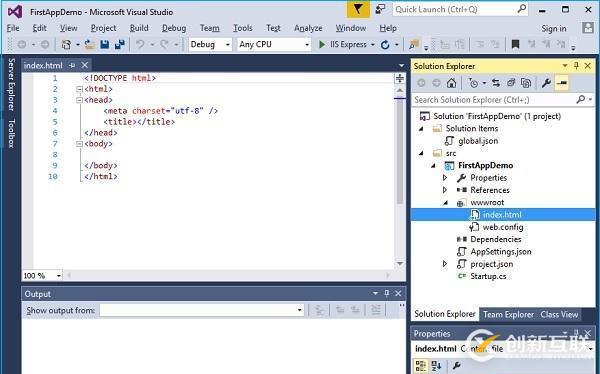The image size is (600, 374).
Task: Expand the Properties node in Solution Explorer
Action: click(x=445, y=178)
